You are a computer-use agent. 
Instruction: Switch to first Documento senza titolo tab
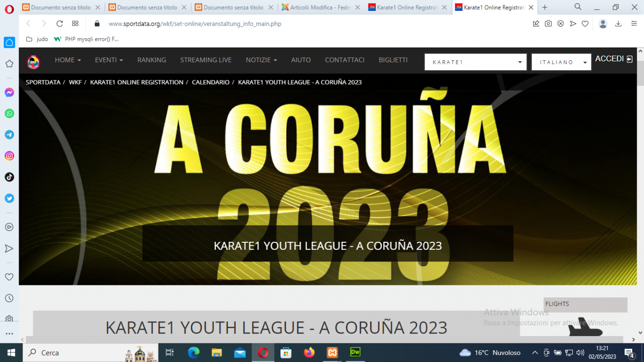coord(62,7)
